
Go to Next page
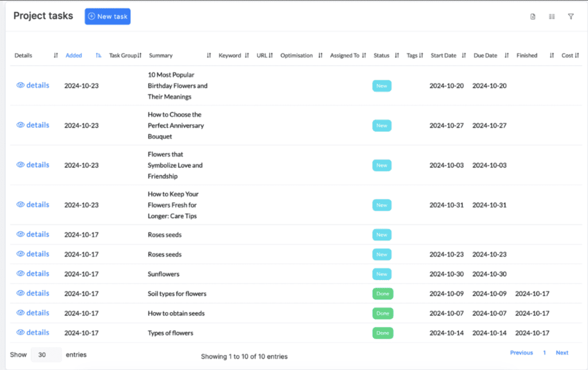coord(562,353)
